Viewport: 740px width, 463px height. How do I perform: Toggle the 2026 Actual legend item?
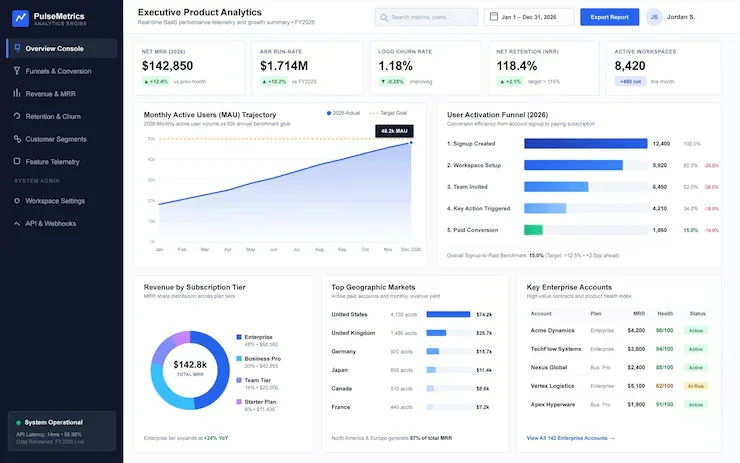click(343, 113)
